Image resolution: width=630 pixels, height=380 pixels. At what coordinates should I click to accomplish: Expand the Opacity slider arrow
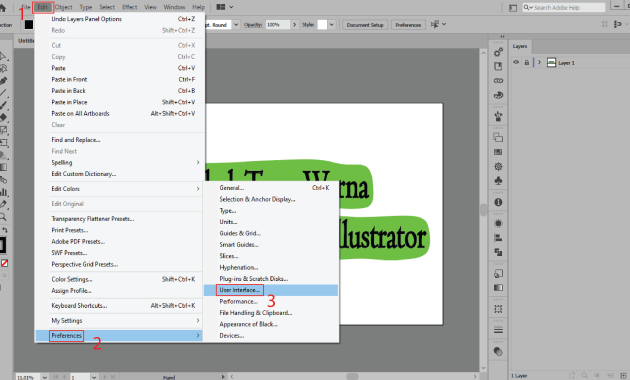(295, 25)
